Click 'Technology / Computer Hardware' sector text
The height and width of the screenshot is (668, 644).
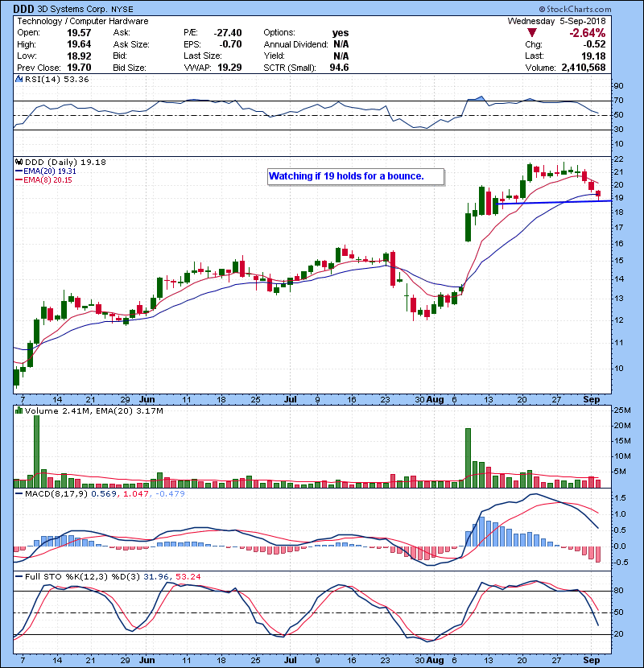point(83,21)
